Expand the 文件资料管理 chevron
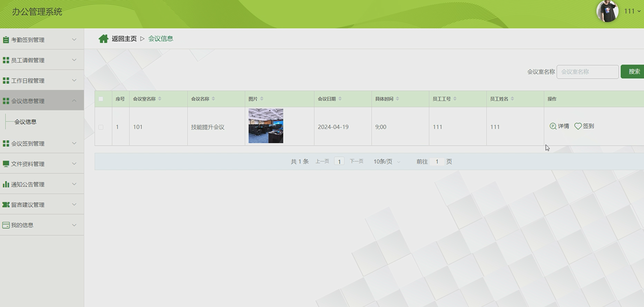This screenshot has height=307, width=644. (74, 164)
